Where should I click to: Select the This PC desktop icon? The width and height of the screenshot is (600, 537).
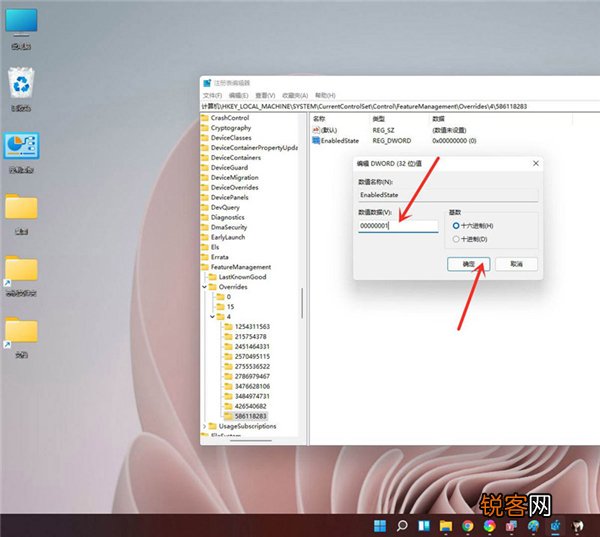point(21,29)
